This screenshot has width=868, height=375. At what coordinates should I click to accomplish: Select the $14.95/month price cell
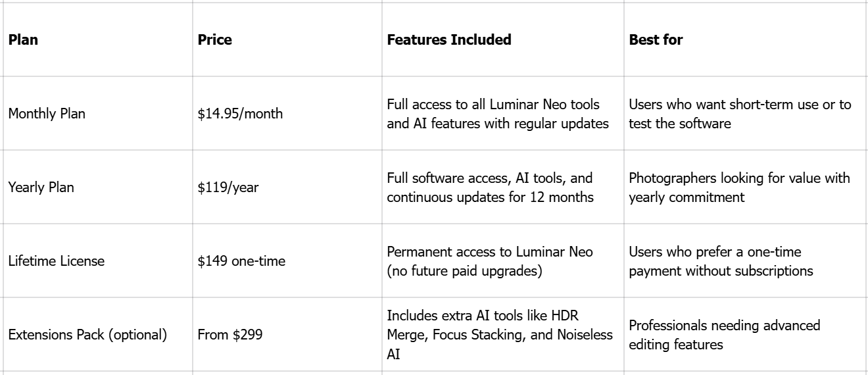pyautogui.click(x=240, y=114)
